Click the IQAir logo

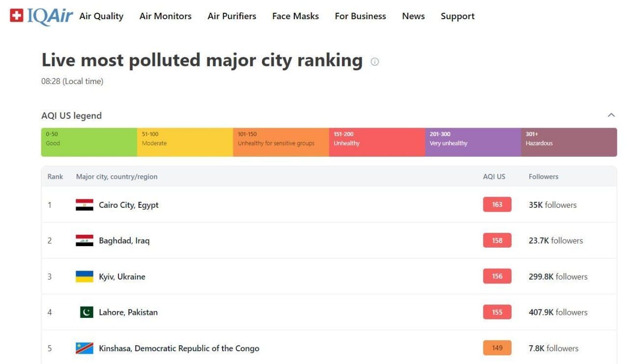click(x=41, y=16)
